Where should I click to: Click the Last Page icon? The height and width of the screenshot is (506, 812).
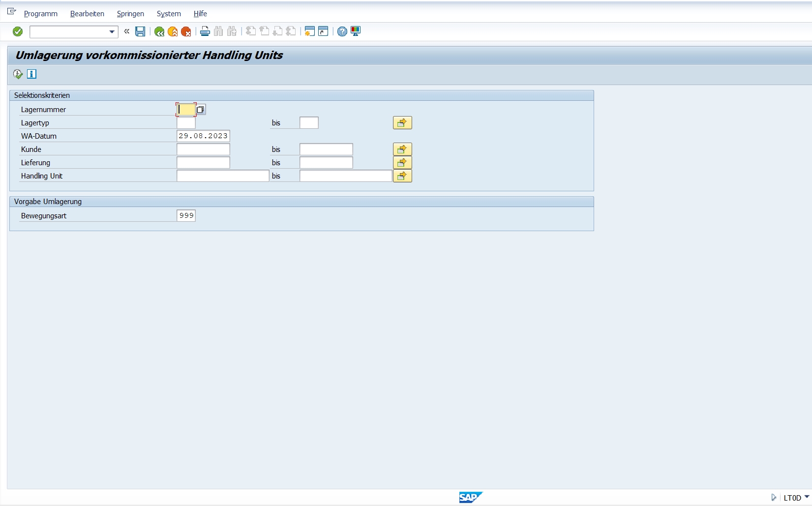291,31
